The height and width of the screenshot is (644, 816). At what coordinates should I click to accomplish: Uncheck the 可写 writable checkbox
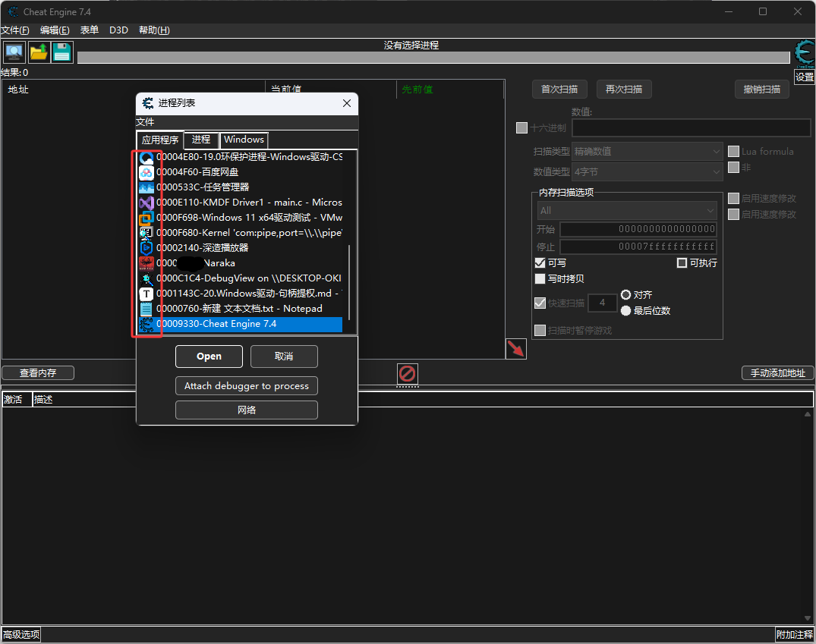point(540,262)
